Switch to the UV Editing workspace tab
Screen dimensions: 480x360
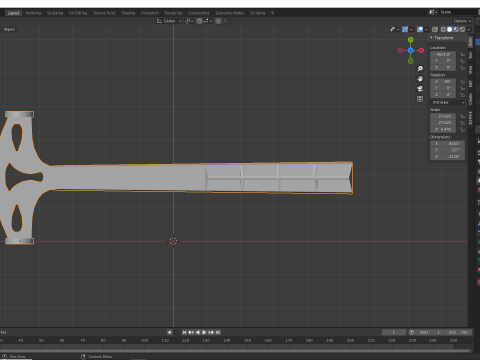tap(78, 13)
